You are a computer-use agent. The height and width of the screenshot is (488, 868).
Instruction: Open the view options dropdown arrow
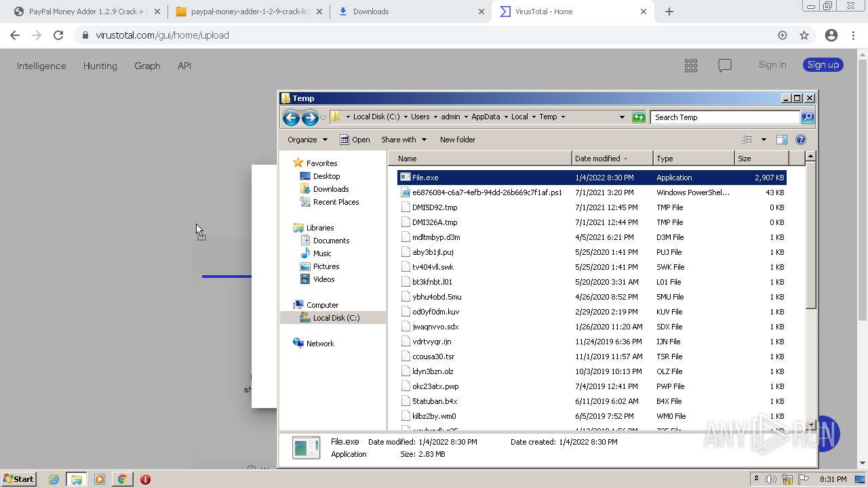pyautogui.click(x=764, y=140)
